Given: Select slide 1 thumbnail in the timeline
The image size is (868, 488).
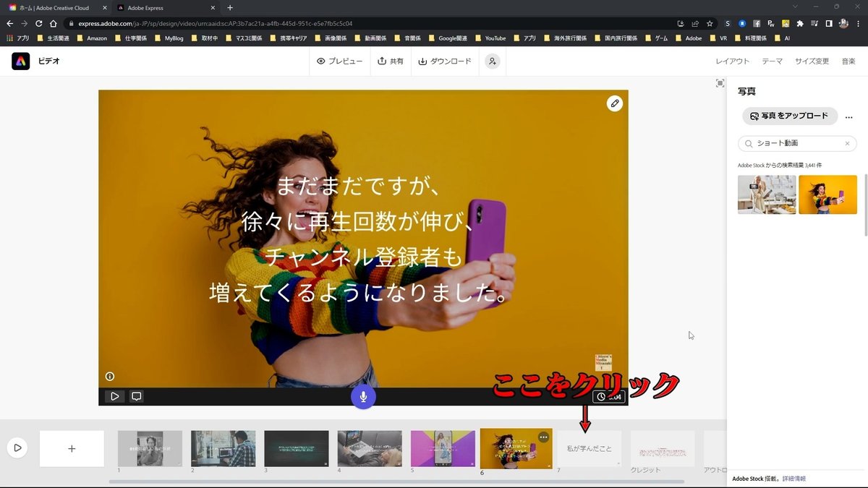Looking at the screenshot, I should click(150, 448).
